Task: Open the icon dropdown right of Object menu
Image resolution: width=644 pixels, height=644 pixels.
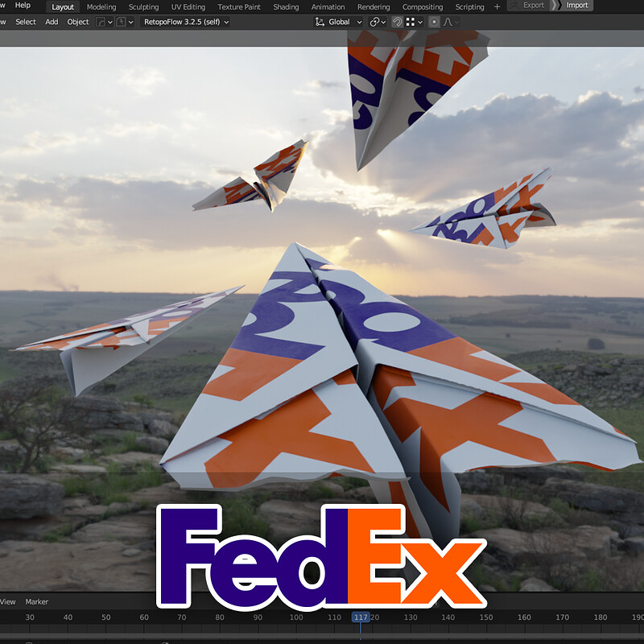Action: pyautogui.click(x=105, y=22)
